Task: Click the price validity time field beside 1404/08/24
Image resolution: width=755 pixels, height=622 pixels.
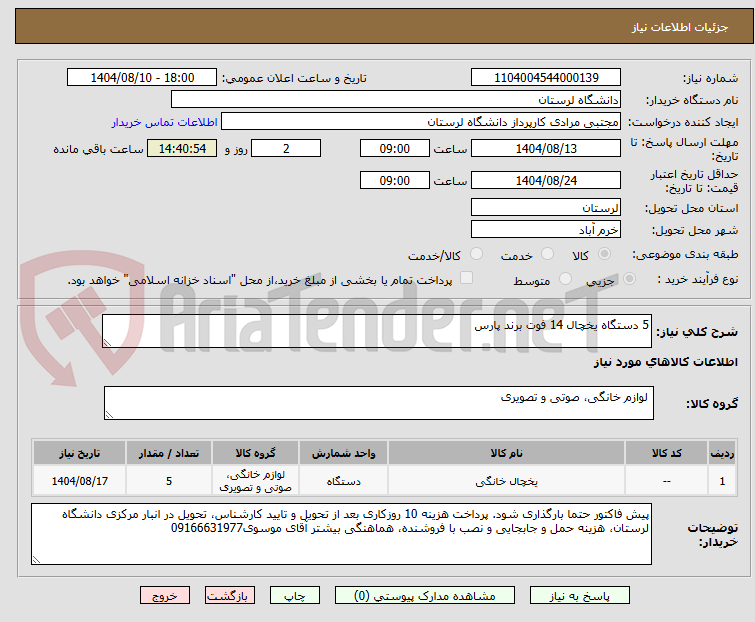Action: click(394, 181)
